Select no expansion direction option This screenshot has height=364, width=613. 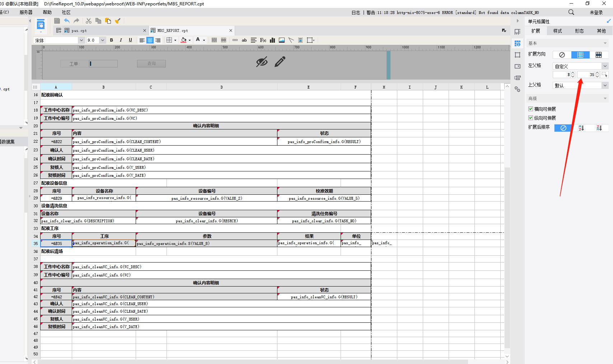pyautogui.click(x=562, y=55)
